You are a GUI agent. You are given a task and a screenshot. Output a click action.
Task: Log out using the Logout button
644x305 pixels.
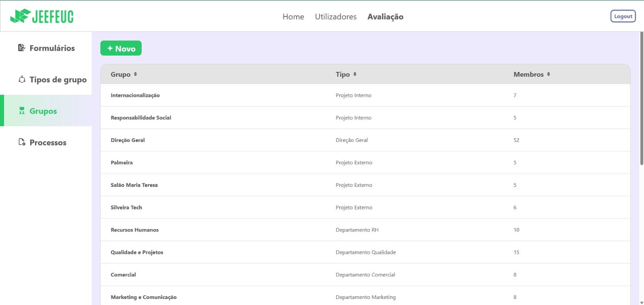623,16
